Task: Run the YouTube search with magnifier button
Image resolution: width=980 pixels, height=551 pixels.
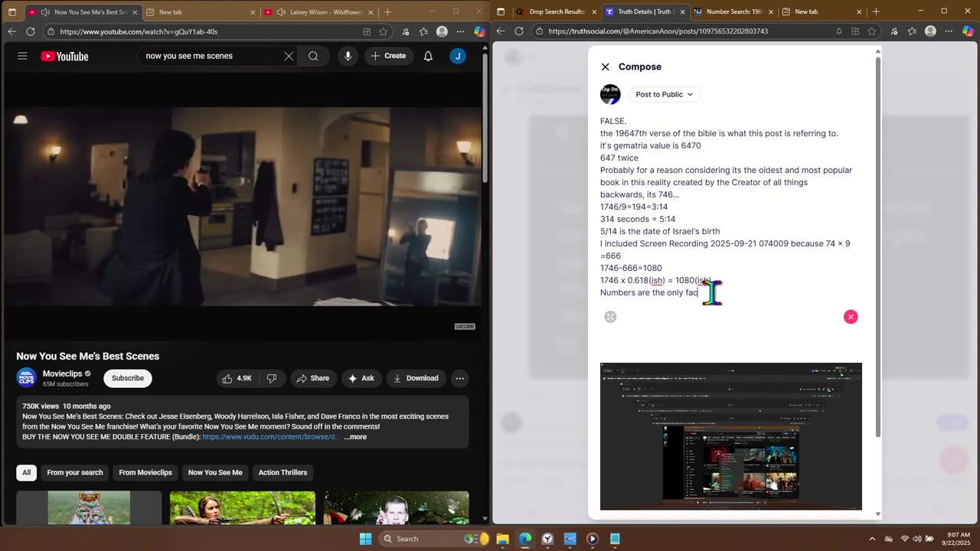Action: pos(313,56)
